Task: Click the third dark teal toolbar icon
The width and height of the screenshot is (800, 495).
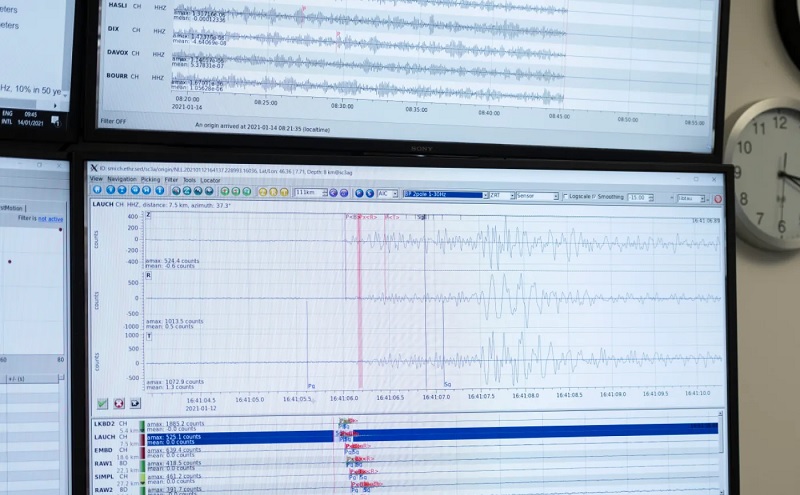Action: tap(198, 191)
